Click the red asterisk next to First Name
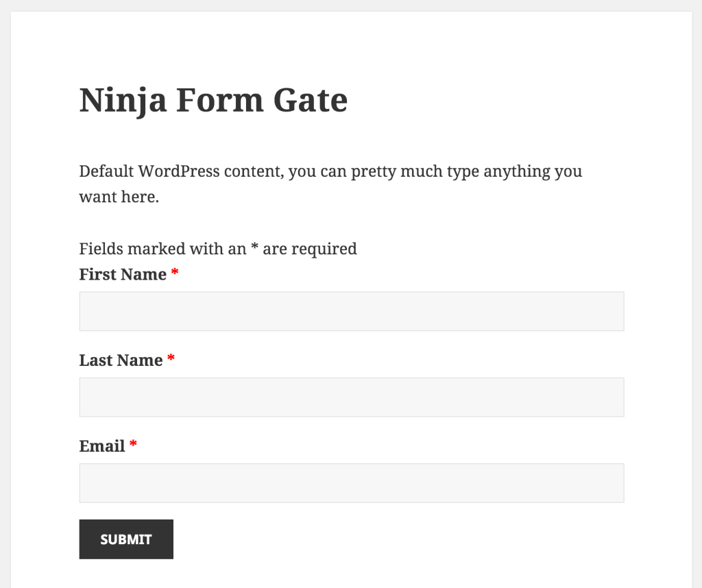Screen dimensions: 702x588 [175, 273]
